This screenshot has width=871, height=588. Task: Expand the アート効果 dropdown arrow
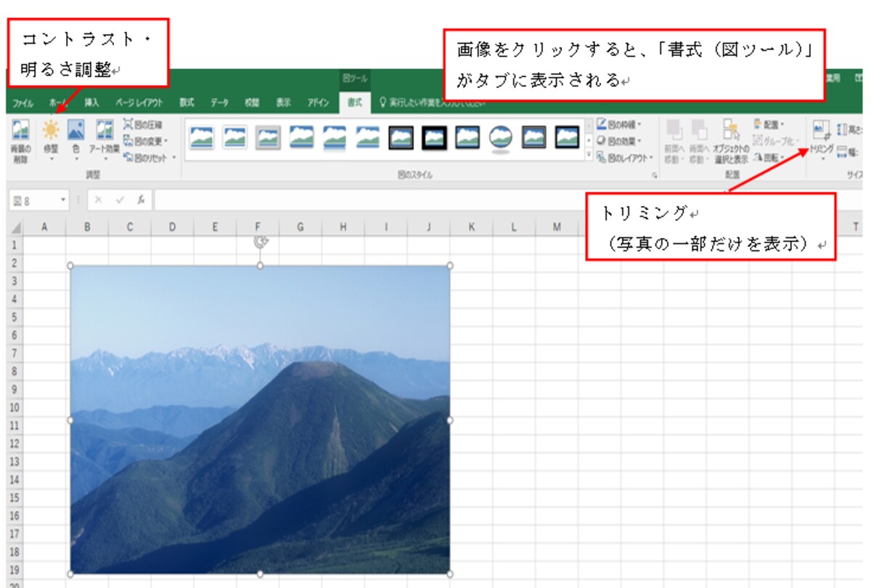106,158
